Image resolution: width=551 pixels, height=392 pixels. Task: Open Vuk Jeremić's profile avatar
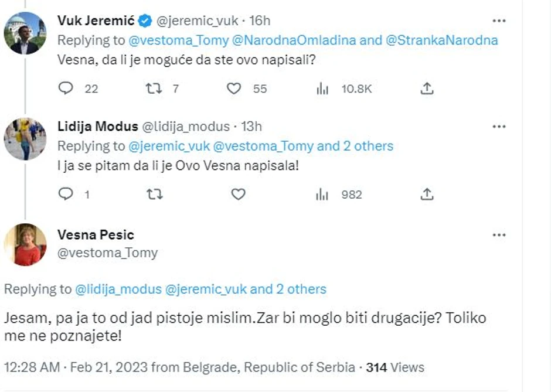tap(25, 32)
